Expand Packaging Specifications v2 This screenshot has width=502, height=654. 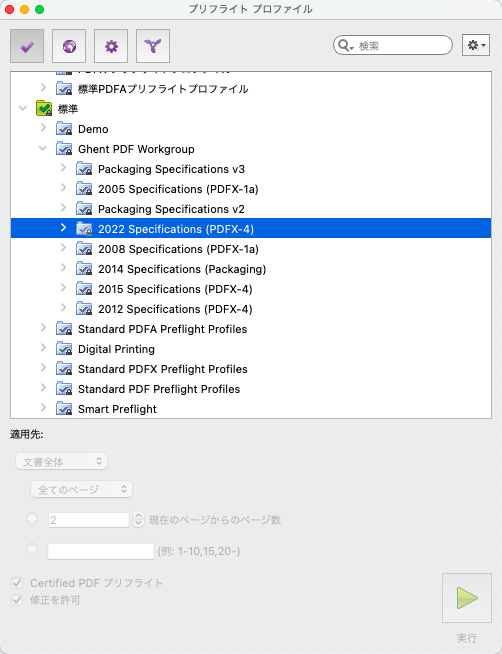click(x=63, y=208)
